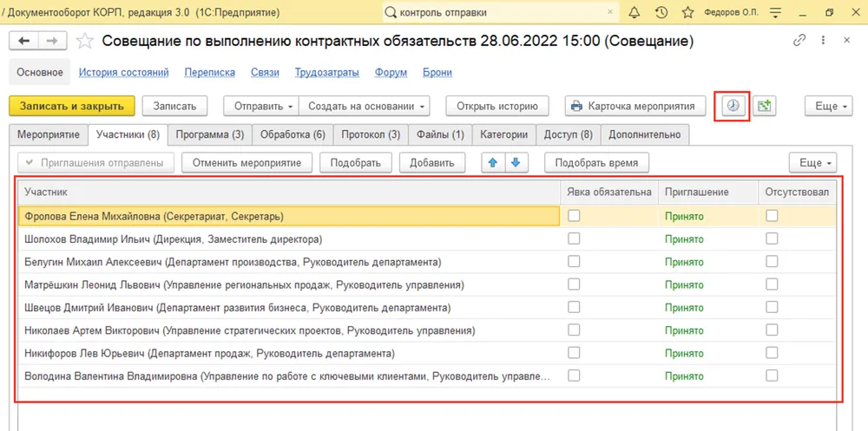This screenshot has height=431, width=868.
Task: Open the "Файлы (1)" tab
Action: point(440,134)
